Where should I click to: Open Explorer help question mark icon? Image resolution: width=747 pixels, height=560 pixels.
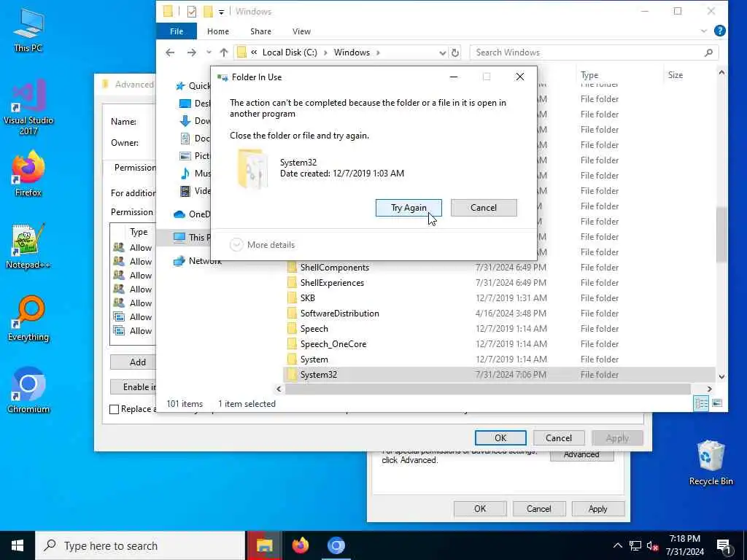(x=719, y=31)
